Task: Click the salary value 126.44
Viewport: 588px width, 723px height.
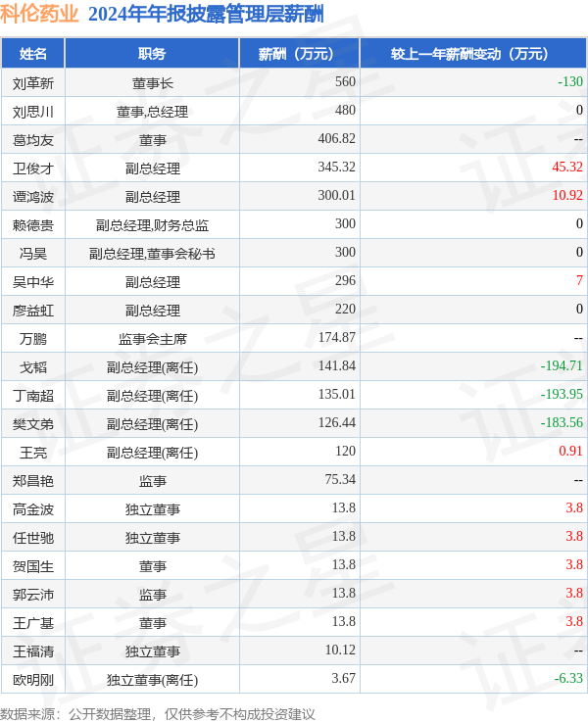Action: pyautogui.click(x=337, y=423)
